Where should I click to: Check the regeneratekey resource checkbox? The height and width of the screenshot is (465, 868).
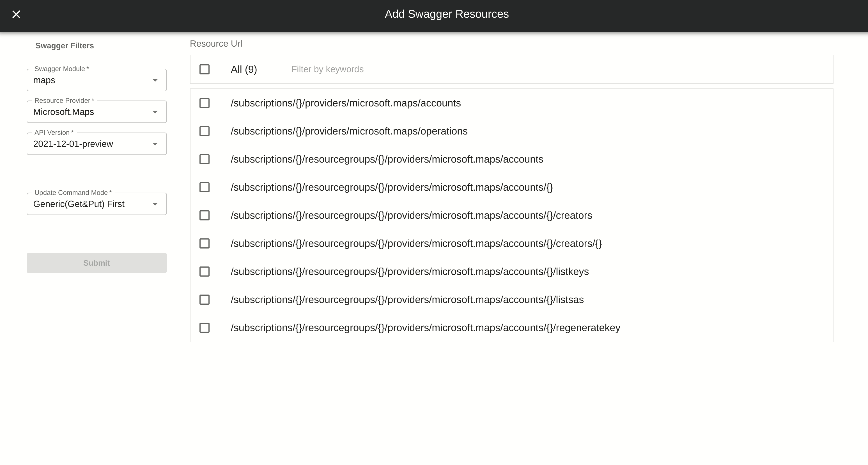click(x=205, y=328)
